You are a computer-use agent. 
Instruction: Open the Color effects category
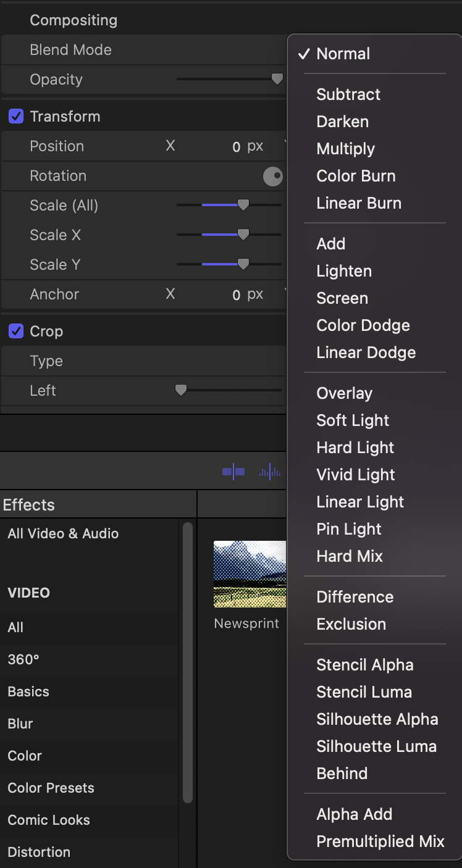[x=25, y=756]
